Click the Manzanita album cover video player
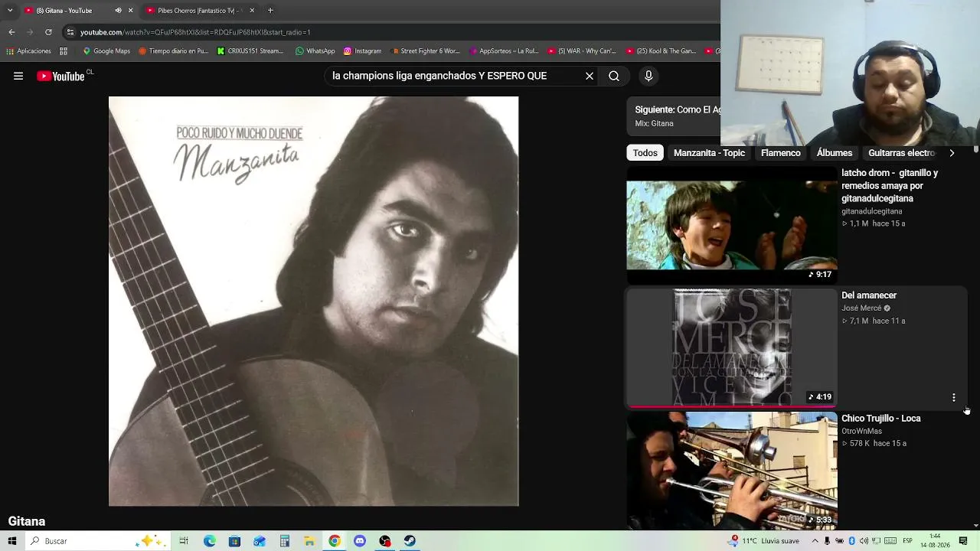 (x=313, y=301)
